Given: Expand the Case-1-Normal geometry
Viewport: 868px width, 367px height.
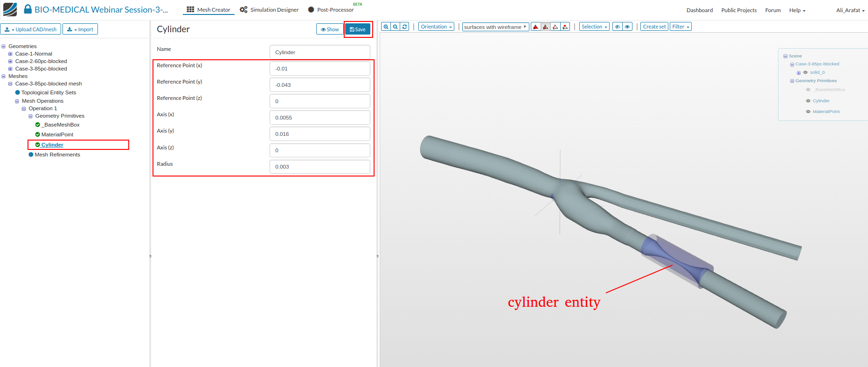Looking at the screenshot, I should pos(10,54).
